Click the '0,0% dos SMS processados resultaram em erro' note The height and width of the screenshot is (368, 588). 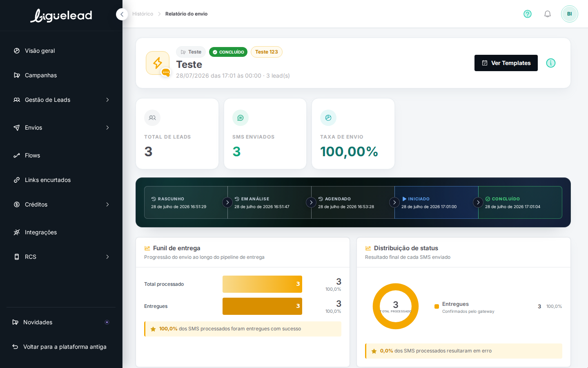click(x=463, y=351)
